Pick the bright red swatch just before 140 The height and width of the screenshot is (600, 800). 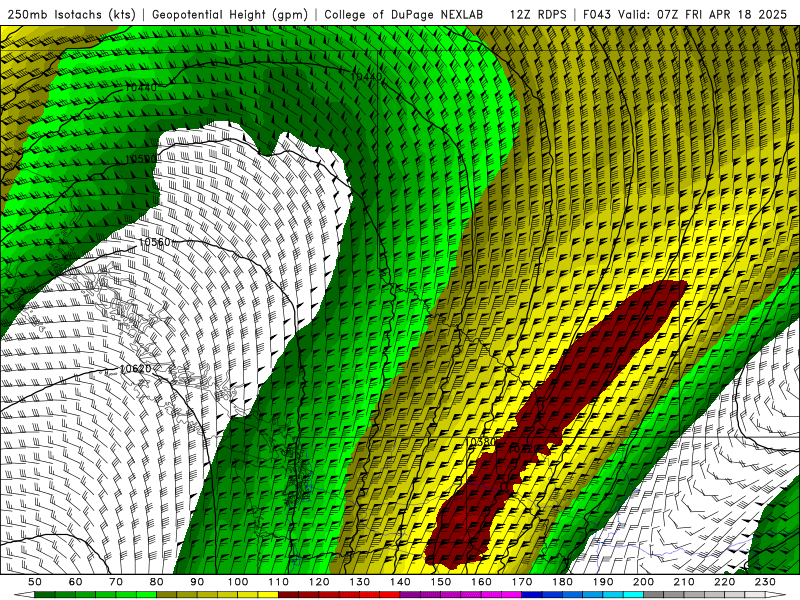(390, 594)
